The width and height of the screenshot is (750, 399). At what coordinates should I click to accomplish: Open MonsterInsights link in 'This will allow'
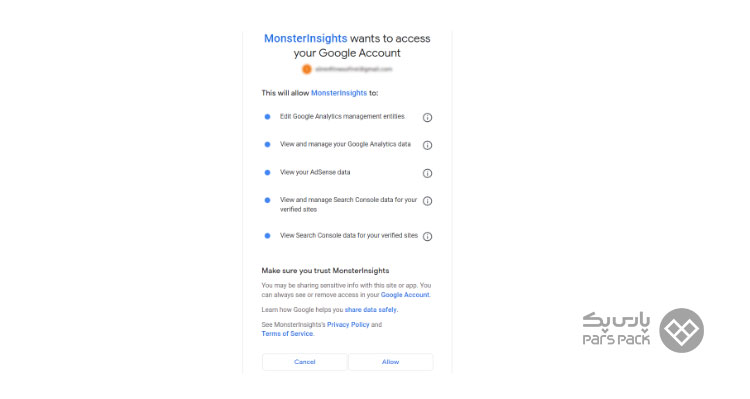tap(339, 93)
